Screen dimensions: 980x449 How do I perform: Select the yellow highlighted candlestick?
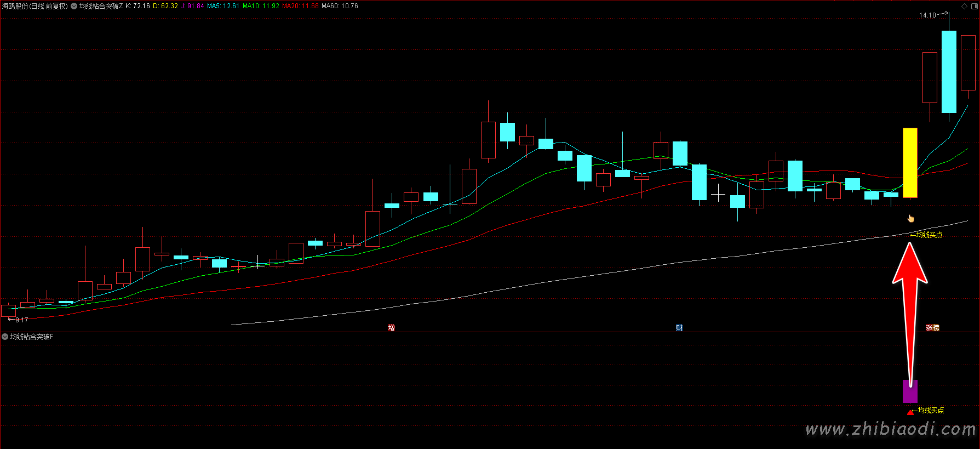pos(910,163)
